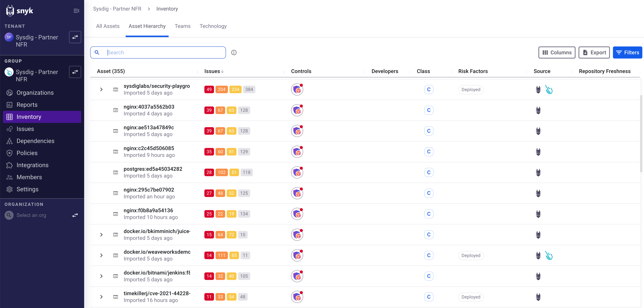644x308 pixels.
Task: Click the Repository Freshness column header
Action: coord(604,71)
